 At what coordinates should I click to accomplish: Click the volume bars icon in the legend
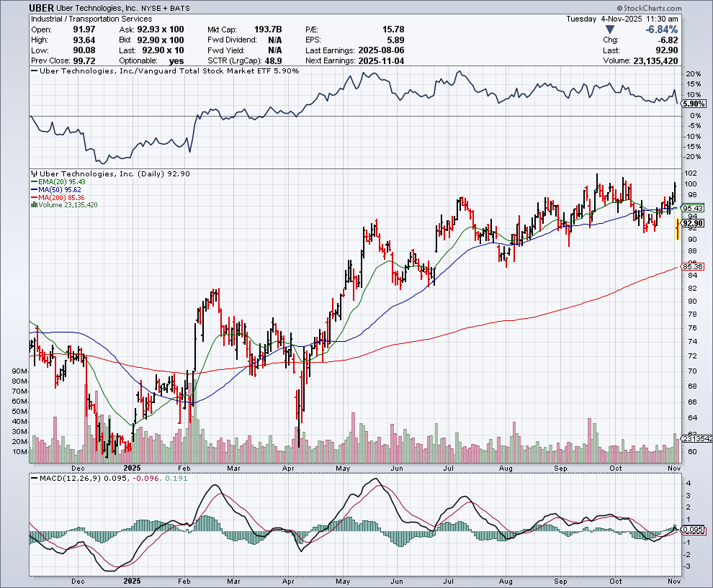pyautogui.click(x=32, y=205)
